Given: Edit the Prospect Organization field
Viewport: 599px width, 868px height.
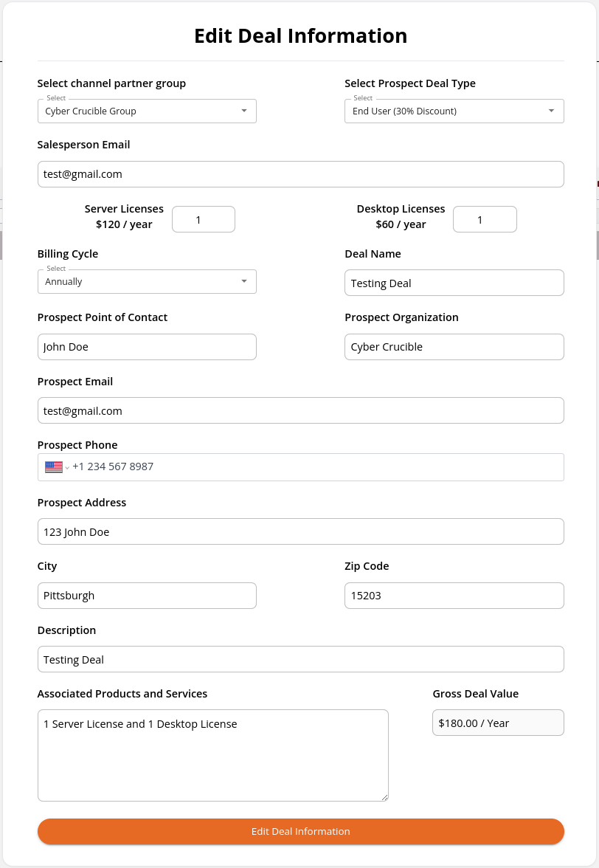Looking at the screenshot, I should pyautogui.click(x=454, y=347).
